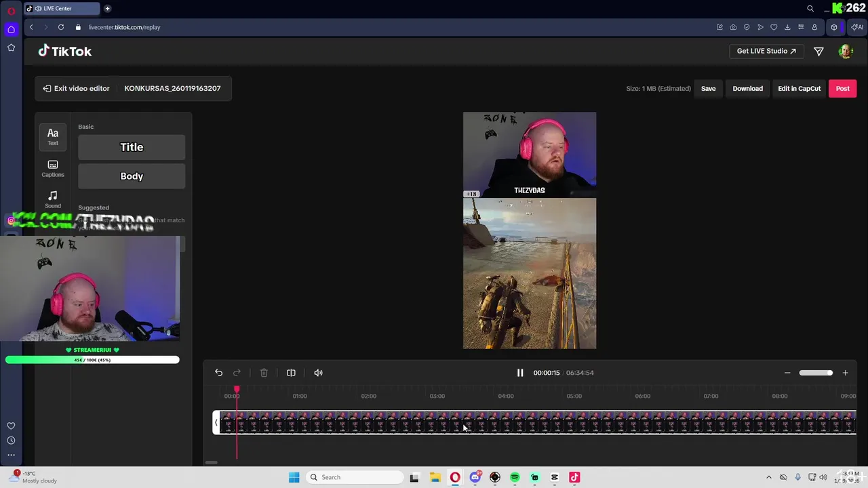Open Get LIVE Studio link
This screenshot has width=868, height=488.
766,51
